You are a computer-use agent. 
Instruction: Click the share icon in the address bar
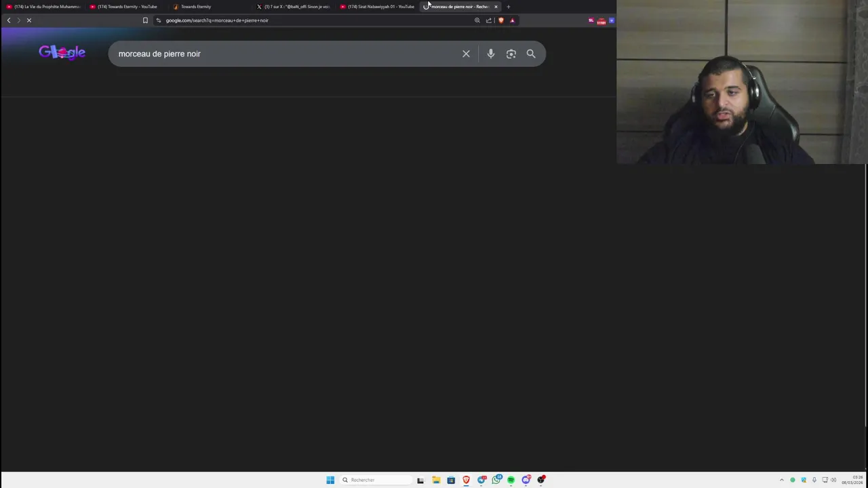(489, 20)
